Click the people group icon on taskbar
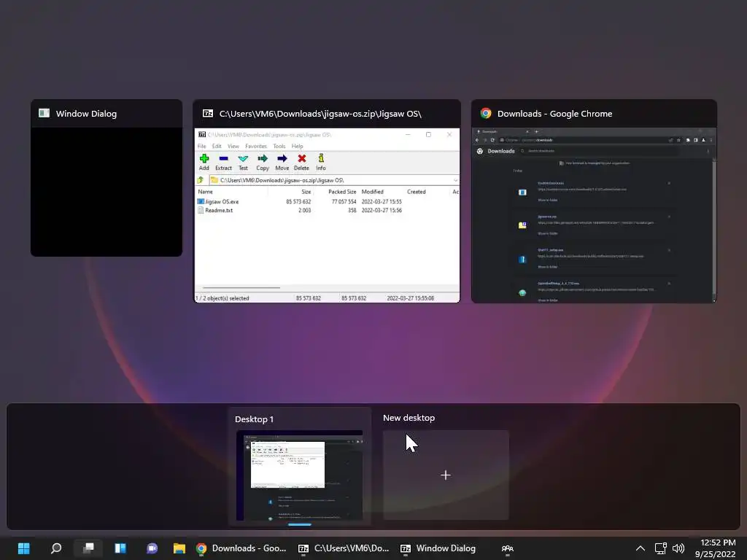 (508, 548)
